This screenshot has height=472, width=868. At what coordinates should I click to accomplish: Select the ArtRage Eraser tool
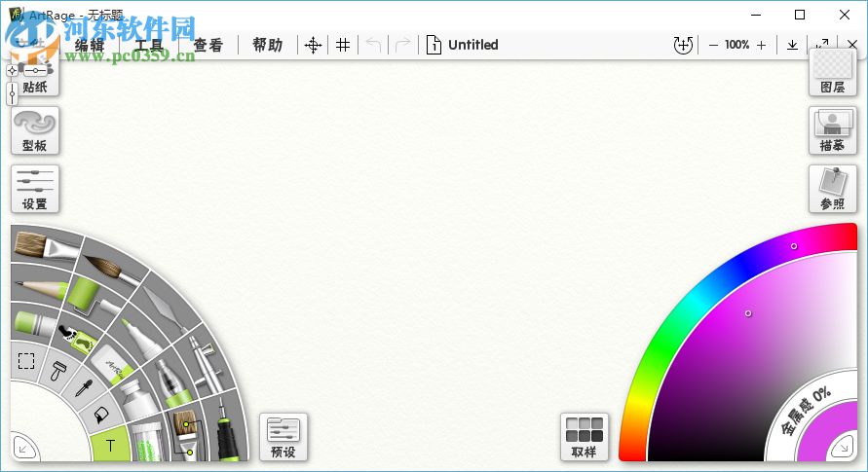(113, 365)
